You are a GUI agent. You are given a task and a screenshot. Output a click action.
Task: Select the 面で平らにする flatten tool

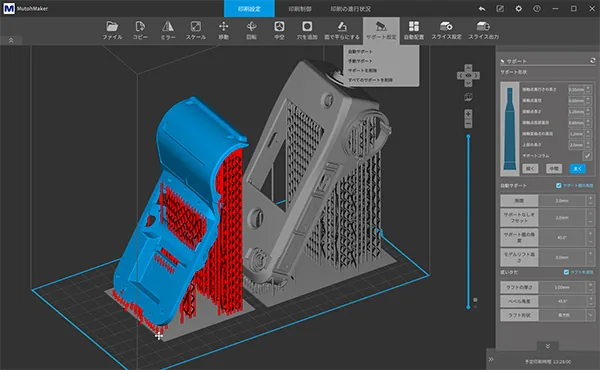pos(342,30)
